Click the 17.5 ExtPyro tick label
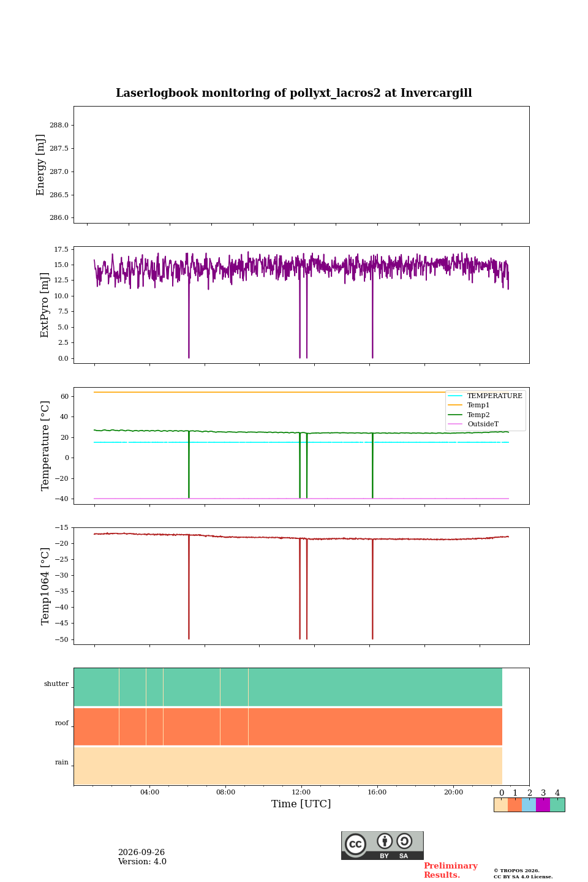 pyautogui.click(x=61, y=249)
